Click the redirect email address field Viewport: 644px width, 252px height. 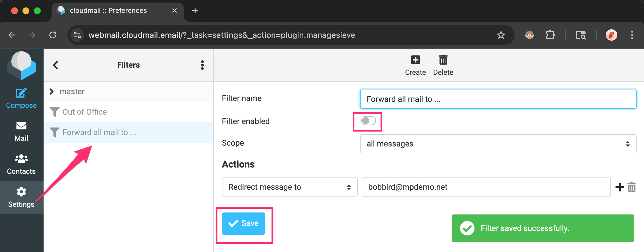(486, 187)
